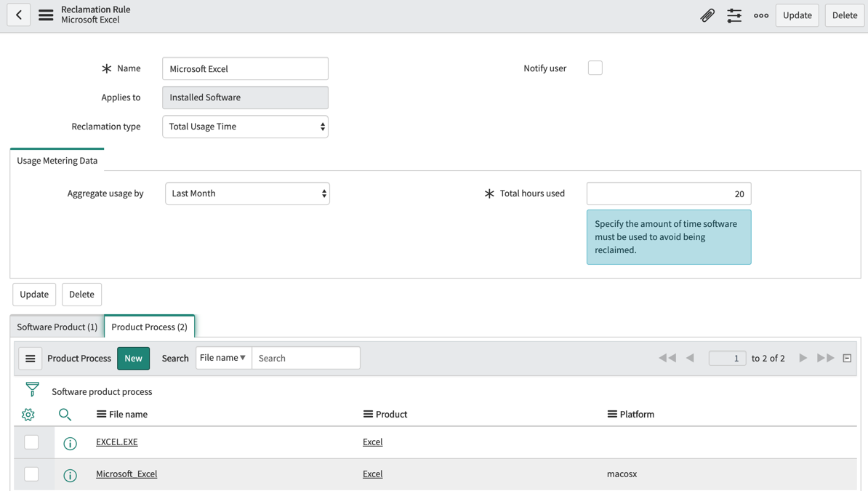Open attachments with the paperclip icon
Viewport: 868px width, 491px height.
point(707,15)
